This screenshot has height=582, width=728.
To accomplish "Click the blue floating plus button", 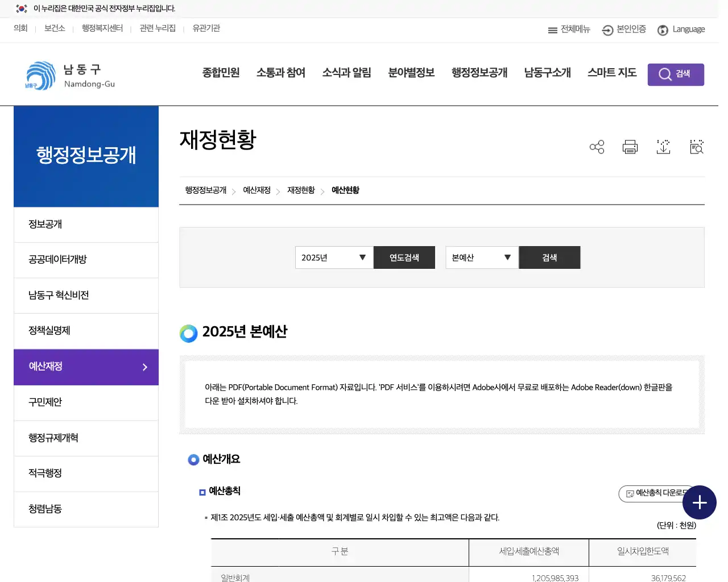I will click(x=700, y=502).
